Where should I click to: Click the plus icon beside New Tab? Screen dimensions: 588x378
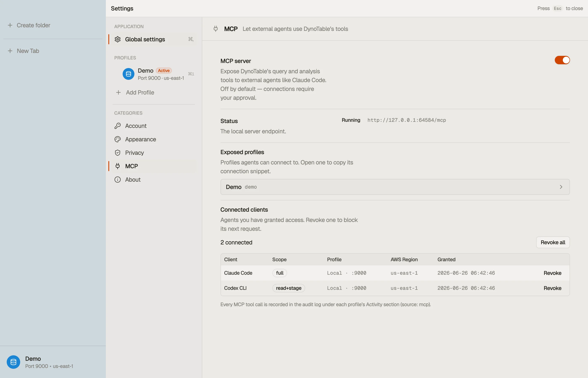10,51
